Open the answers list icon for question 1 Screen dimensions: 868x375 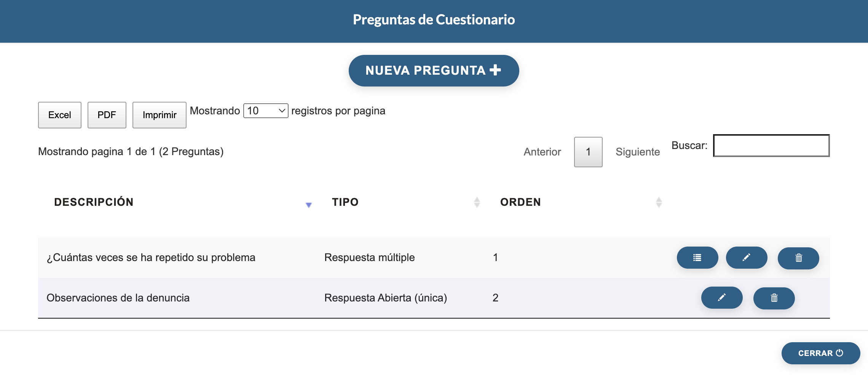(697, 258)
